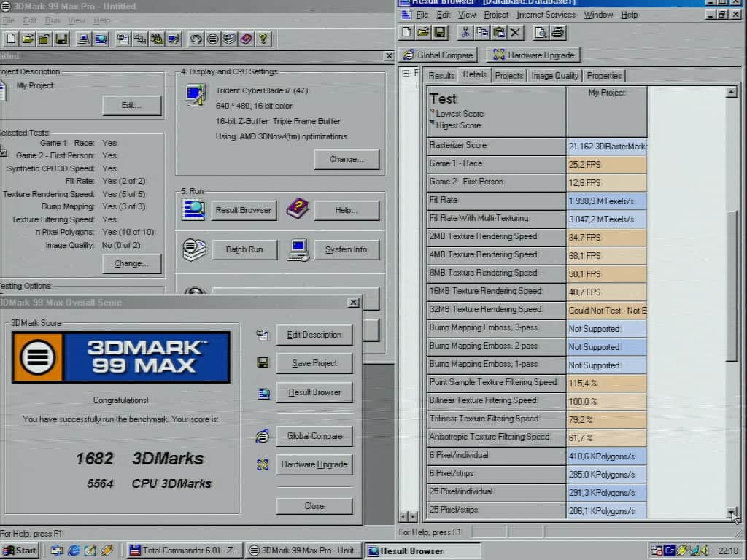Click System Info button

click(347, 249)
